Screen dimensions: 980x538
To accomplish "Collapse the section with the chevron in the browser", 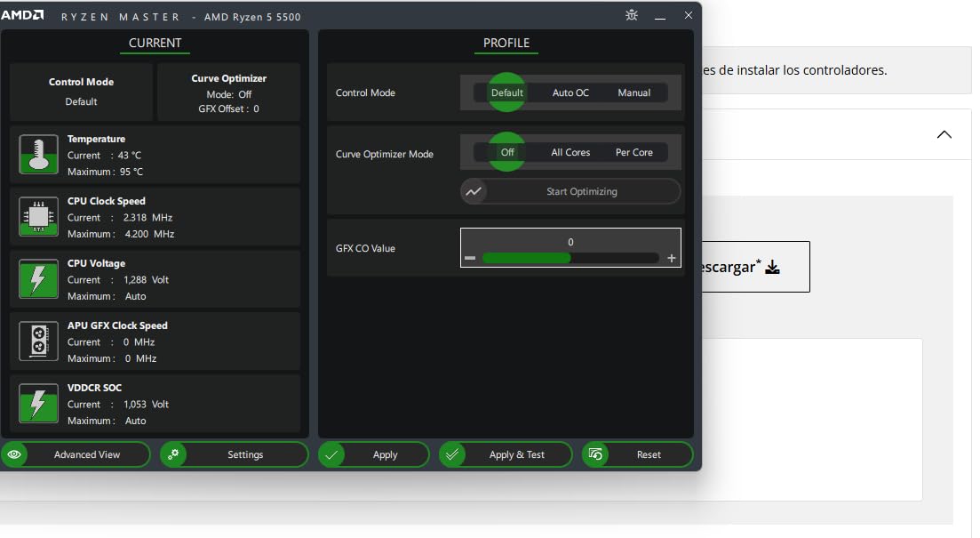I will point(944,134).
